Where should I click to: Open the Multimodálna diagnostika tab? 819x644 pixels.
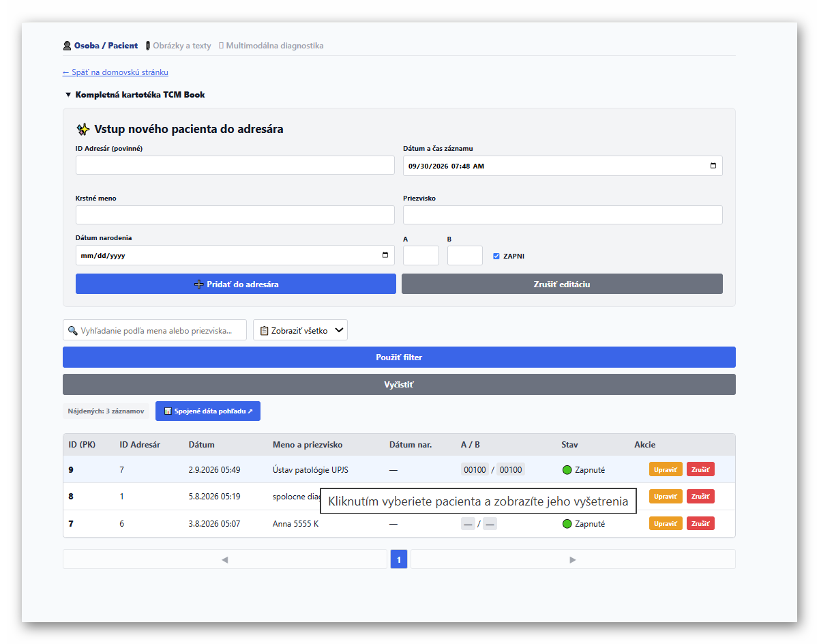(x=271, y=46)
